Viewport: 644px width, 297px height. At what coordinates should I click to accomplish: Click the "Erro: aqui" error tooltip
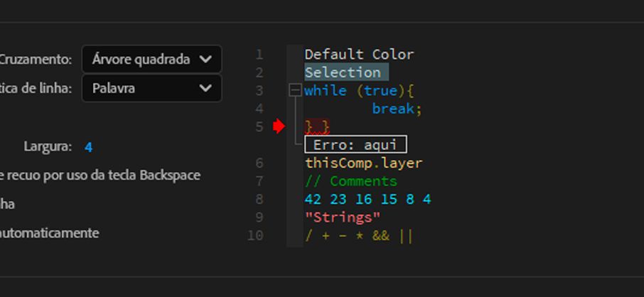355,145
